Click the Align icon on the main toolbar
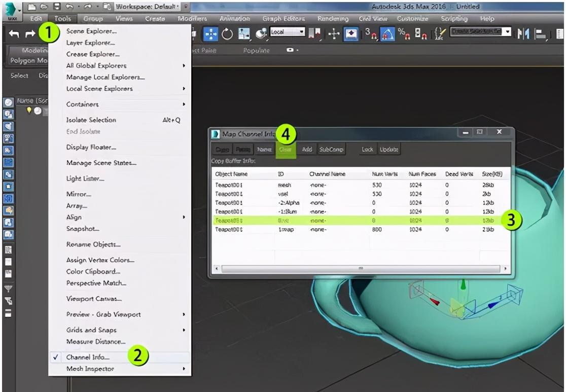Viewport: 566px width, 392px height. (540, 34)
